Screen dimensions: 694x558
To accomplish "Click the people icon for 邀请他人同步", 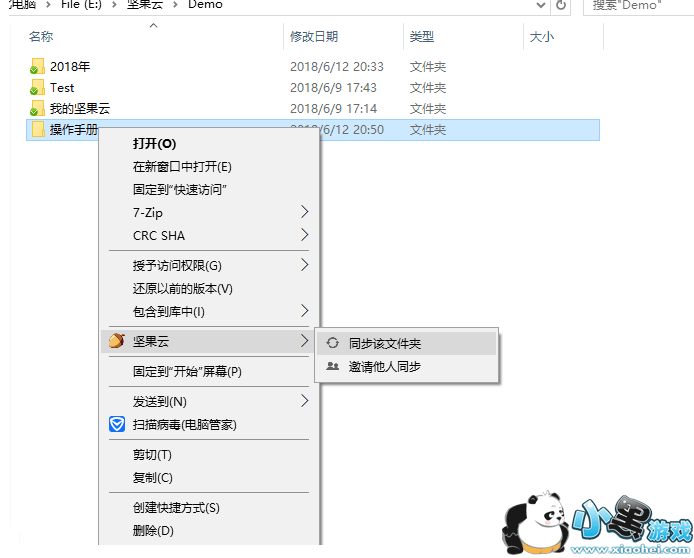I will point(332,366).
